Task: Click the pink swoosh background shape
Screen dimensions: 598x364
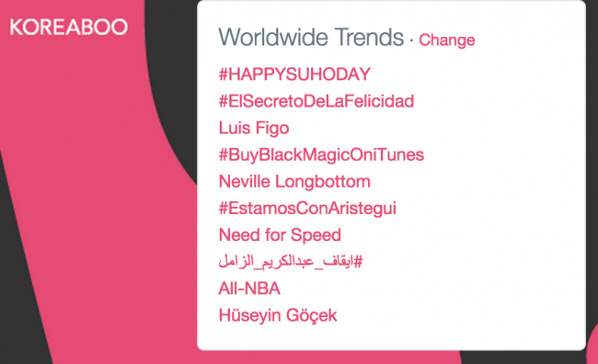Action: click(96, 190)
